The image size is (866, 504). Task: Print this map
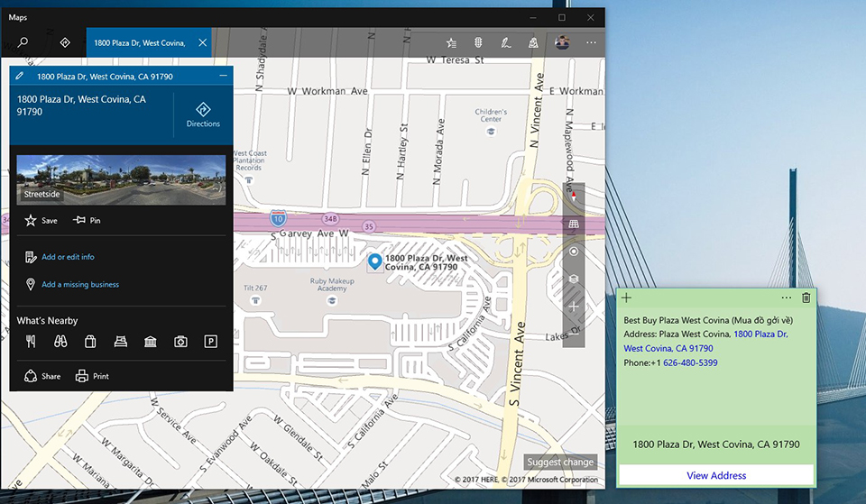pyautogui.click(x=92, y=376)
